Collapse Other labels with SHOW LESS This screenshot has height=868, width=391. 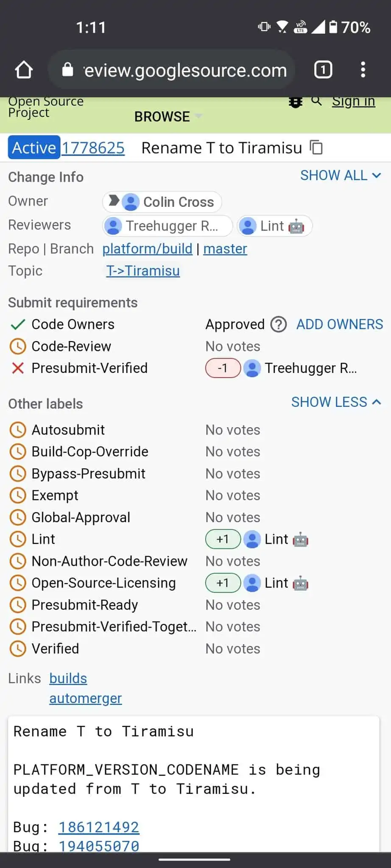(336, 402)
